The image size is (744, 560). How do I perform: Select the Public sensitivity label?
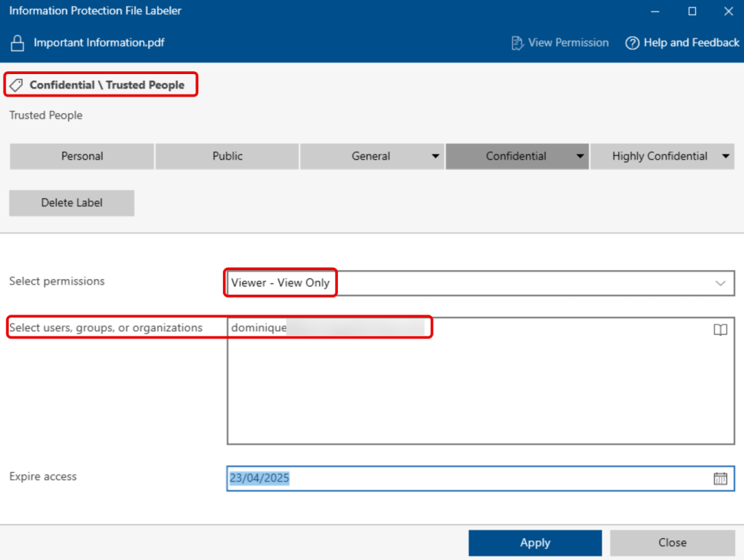tap(227, 156)
